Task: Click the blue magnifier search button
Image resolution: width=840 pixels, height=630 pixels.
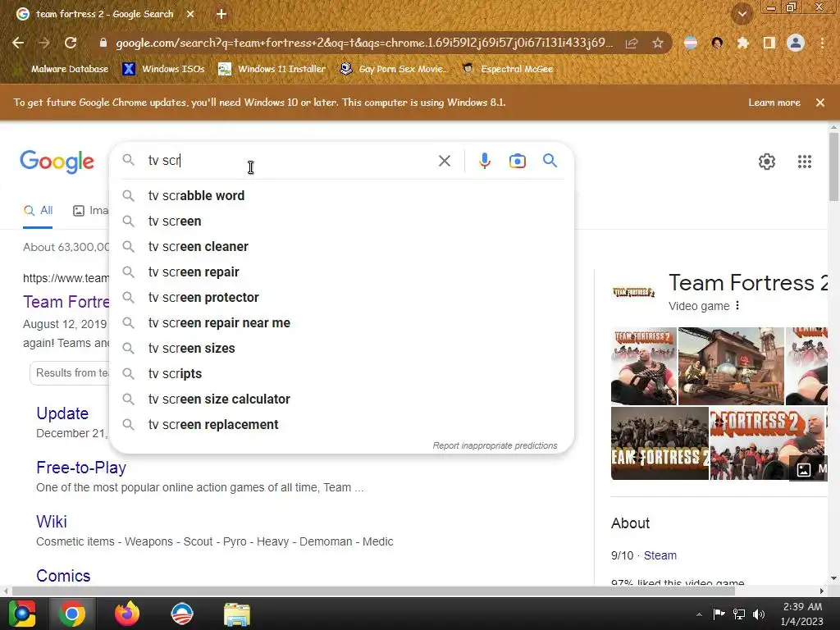Action: pyautogui.click(x=550, y=161)
